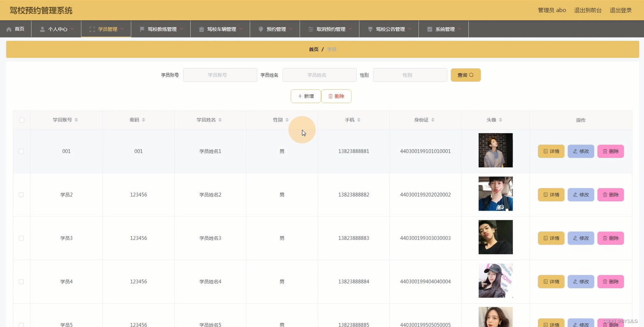The image size is (644, 327).
Task: Click the 管理员 abo account label
Action: point(552,10)
